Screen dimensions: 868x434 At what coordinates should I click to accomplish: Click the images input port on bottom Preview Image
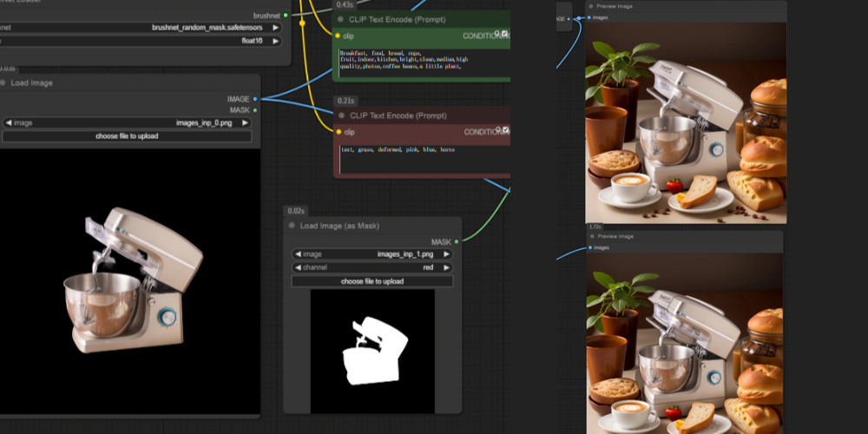(x=590, y=247)
